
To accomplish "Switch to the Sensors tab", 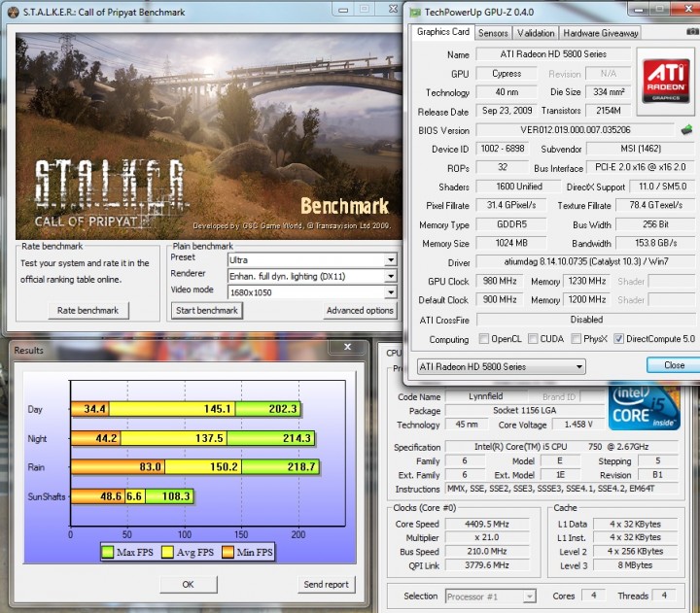I will click(x=493, y=33).
